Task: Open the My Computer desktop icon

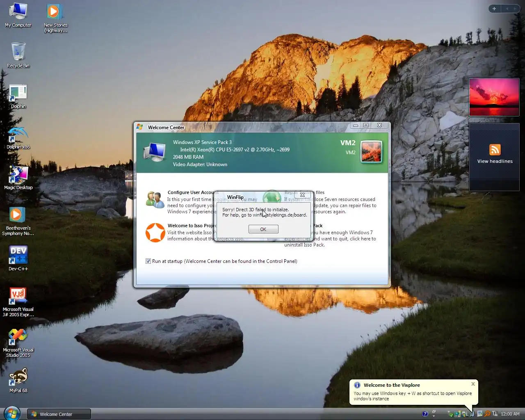Action: [18, 15]
